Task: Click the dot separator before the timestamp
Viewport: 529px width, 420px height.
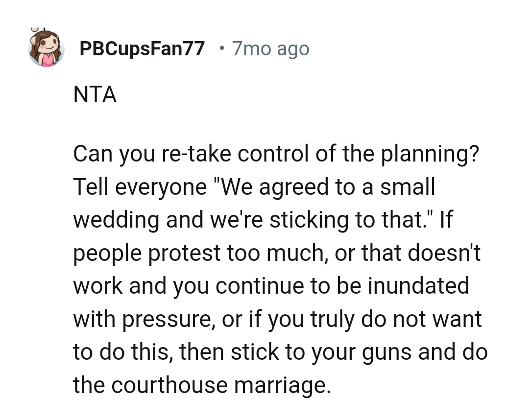Action: [x=221, y=48]
